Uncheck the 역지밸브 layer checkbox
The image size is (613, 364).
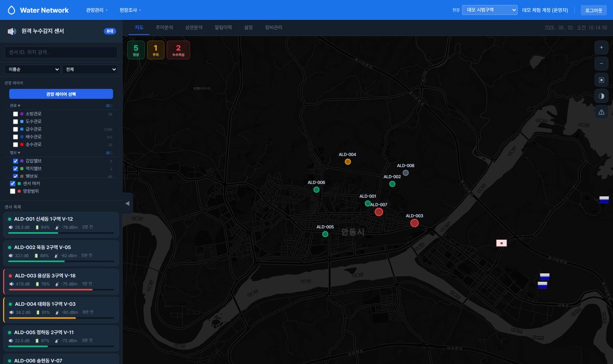[15, 169]
